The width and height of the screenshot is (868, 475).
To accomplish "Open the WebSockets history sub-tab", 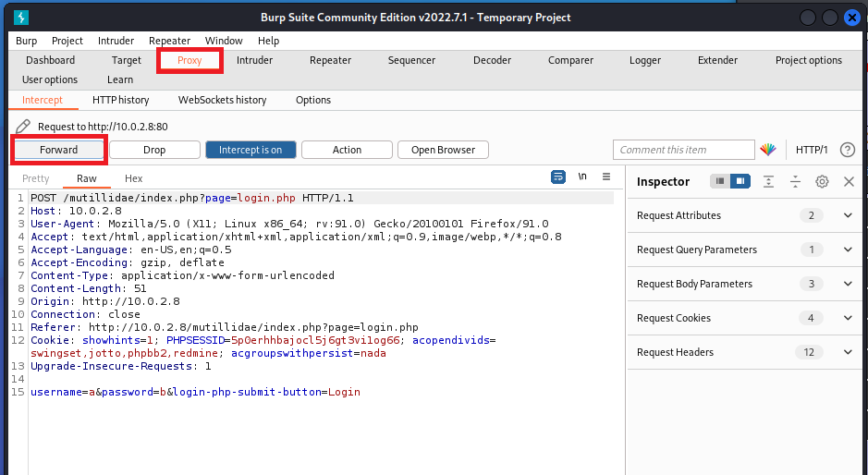I will [222, 100].
